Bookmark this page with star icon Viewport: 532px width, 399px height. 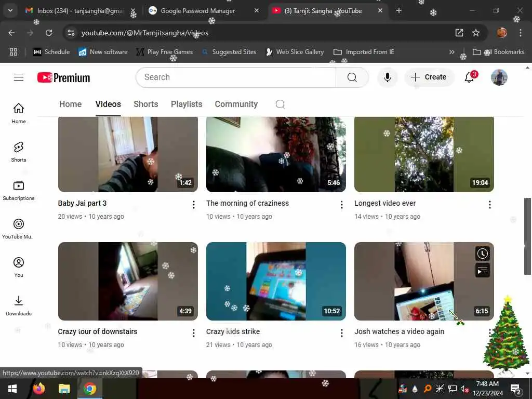pos(476,33)
